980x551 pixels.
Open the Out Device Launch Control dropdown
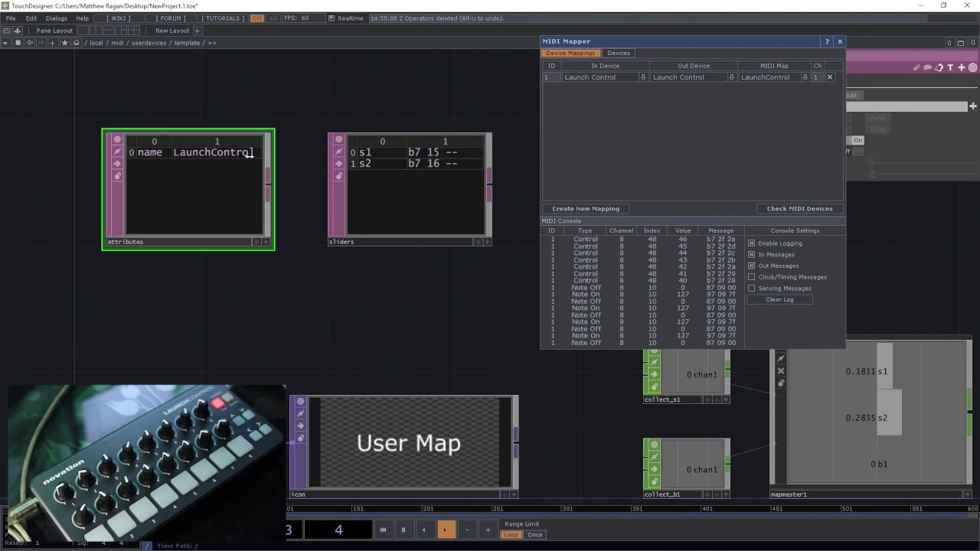[732, 77]
